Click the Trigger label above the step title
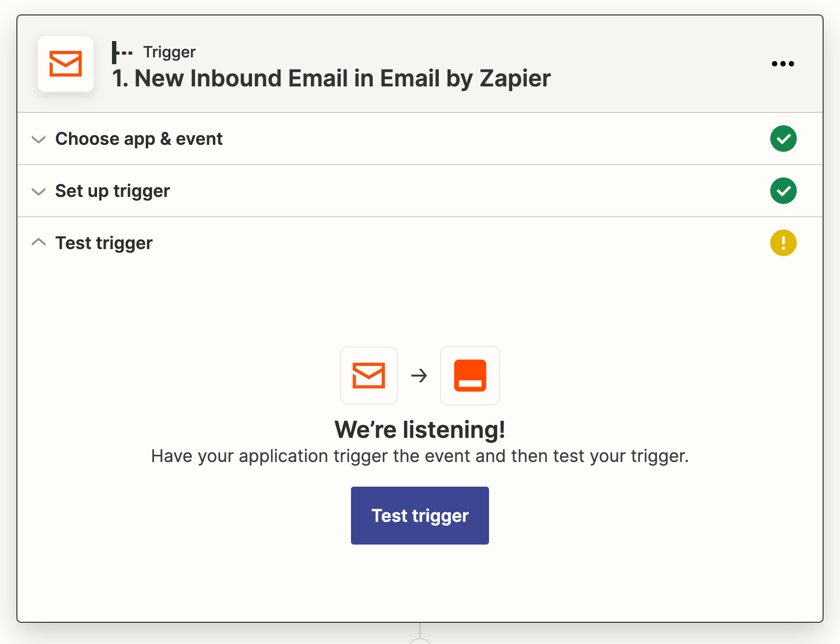The image size is (840, 644). click(x=169, y=52)
